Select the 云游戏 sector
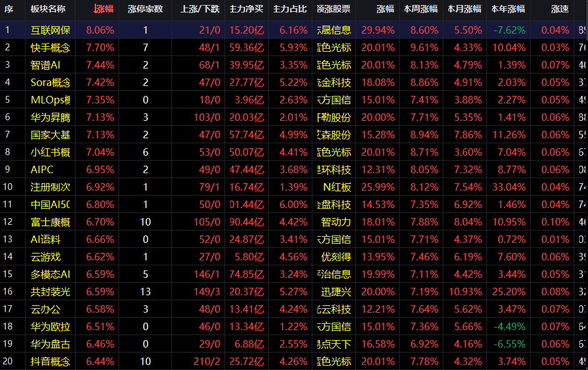Image resolution: width=588 pixels, height=370 pixels. (x=46, y=257)
